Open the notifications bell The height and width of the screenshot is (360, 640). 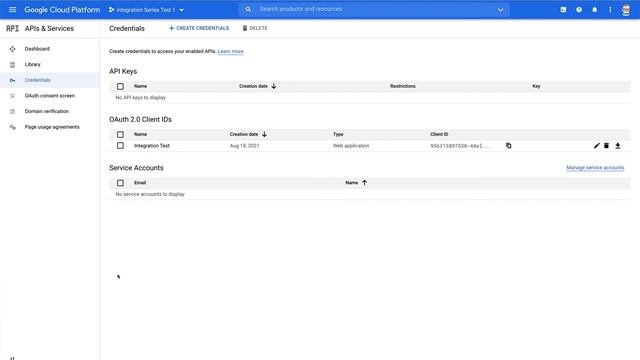coord(595,9)
